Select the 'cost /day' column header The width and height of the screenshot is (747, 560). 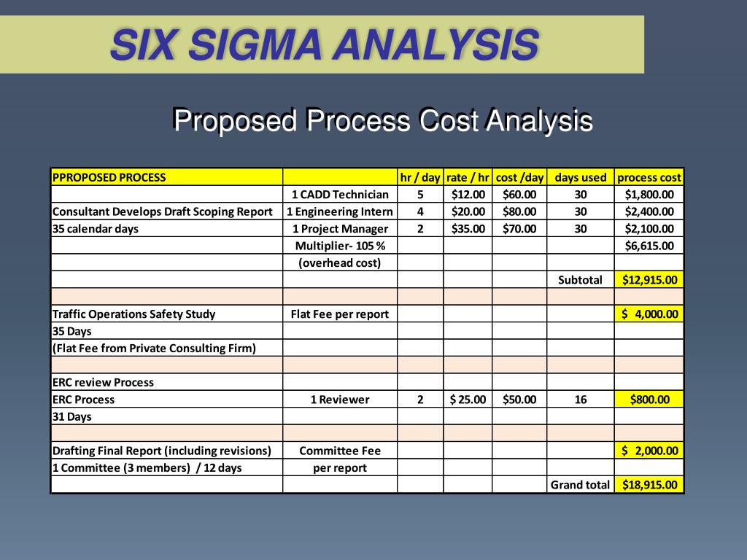[519, 177]
